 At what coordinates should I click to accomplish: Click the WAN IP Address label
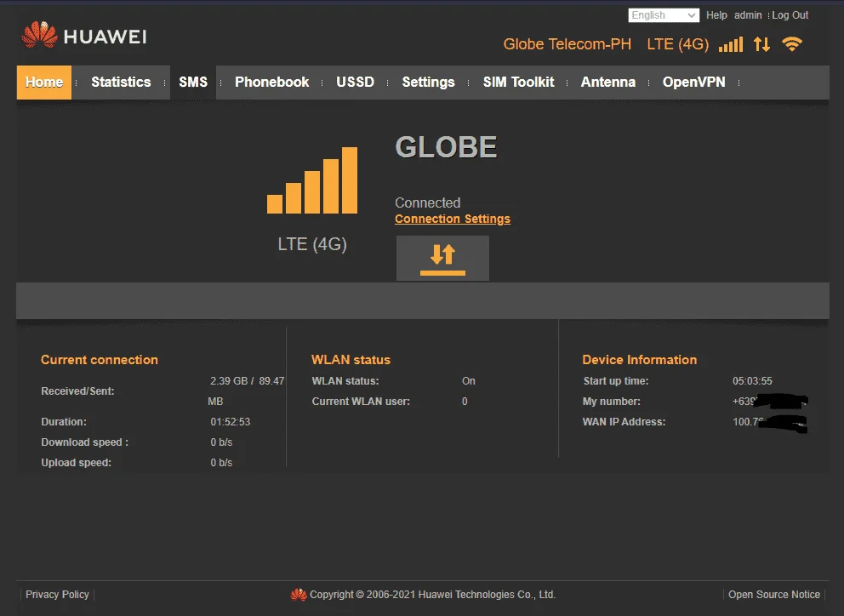pyautogui.click(x=624, y=422)
